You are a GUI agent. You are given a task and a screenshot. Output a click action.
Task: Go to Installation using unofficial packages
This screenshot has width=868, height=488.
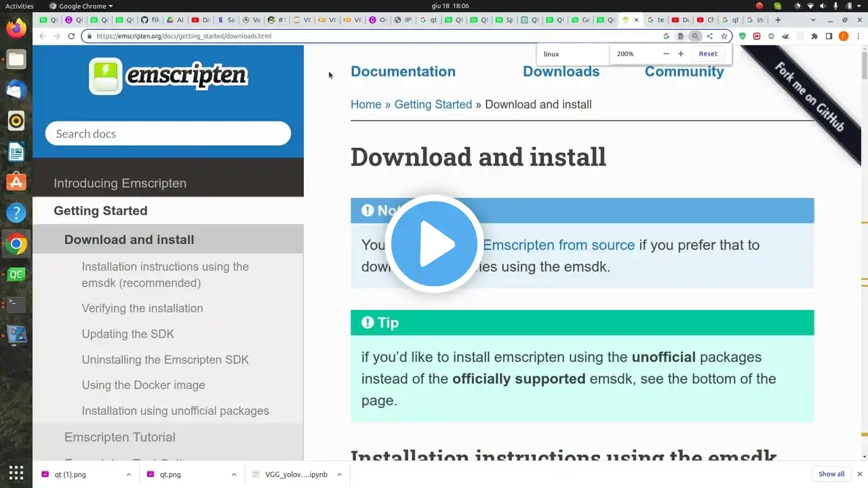[176, 411]
